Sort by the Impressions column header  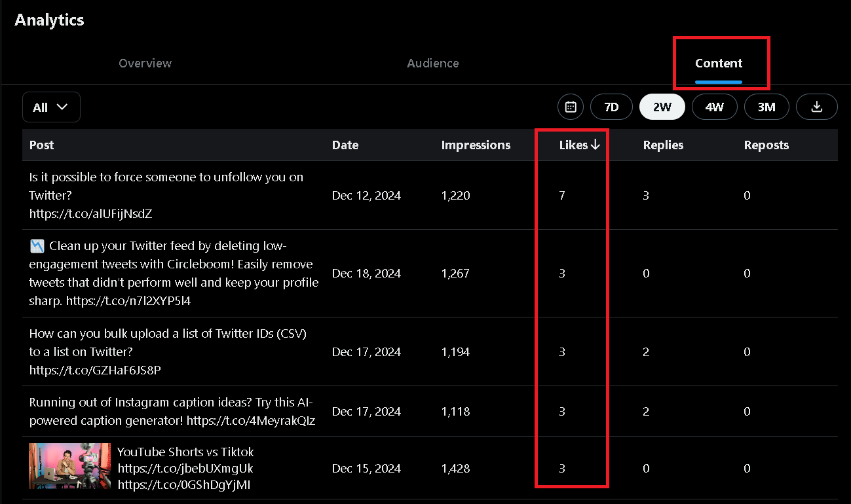(x=476, y=145)
